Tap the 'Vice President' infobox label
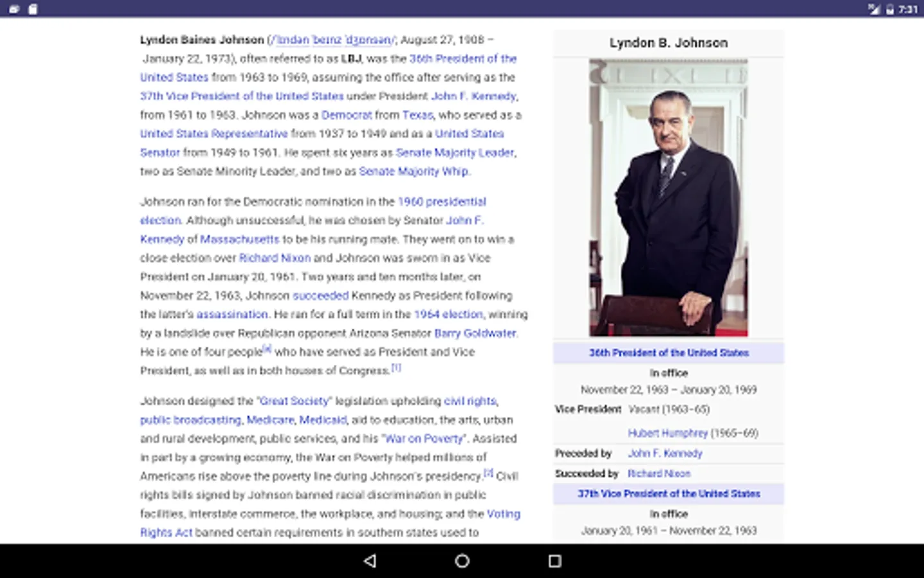Viewport: 924px width, 578px height. tap(588, 410)
